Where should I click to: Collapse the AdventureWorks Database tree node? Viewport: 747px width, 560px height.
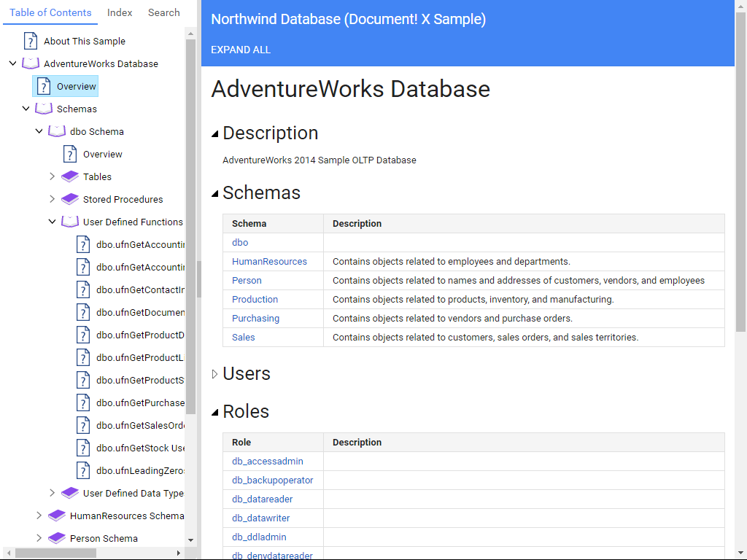point(13,63)
